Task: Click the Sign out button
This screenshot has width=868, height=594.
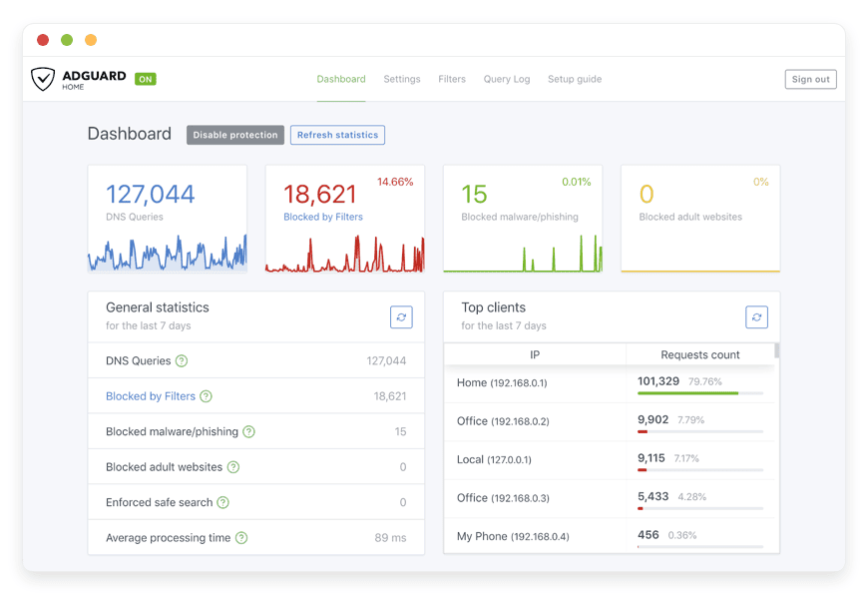Action: pyautogui.click(x=810, y=79)
